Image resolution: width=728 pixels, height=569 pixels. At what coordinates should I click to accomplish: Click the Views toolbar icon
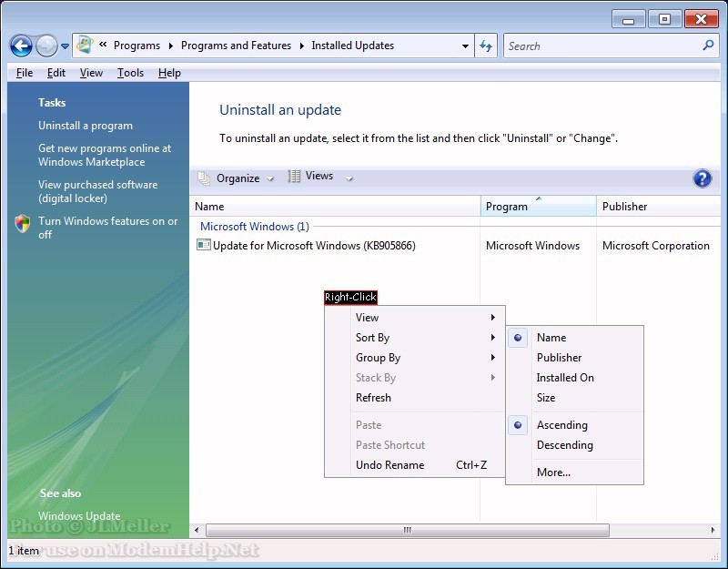point(294,177)
